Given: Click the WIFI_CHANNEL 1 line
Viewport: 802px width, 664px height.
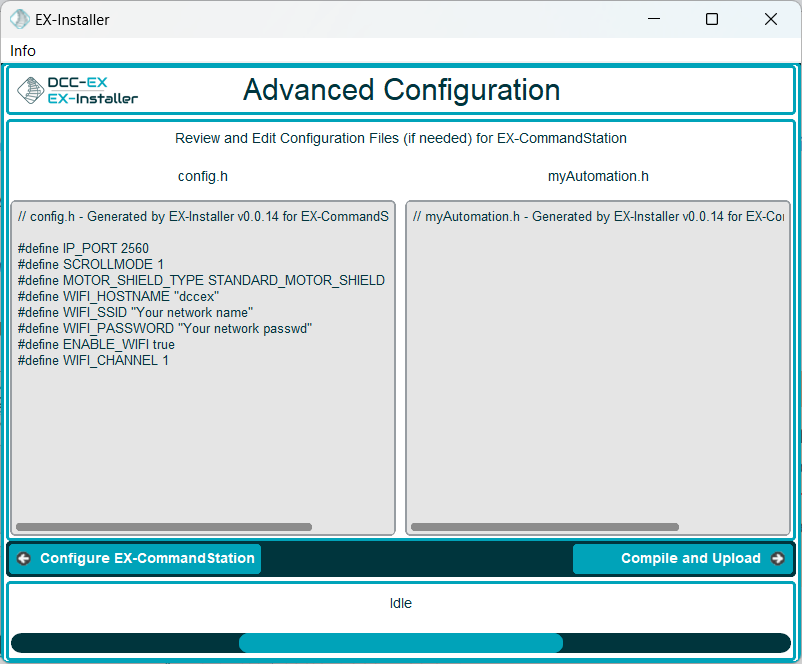Looking at the screenshot, I should pos(93,361).
